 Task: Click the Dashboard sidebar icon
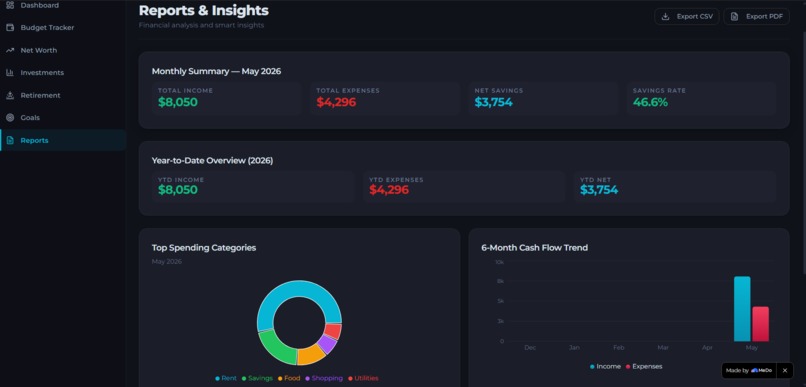(x=10, y=5)
